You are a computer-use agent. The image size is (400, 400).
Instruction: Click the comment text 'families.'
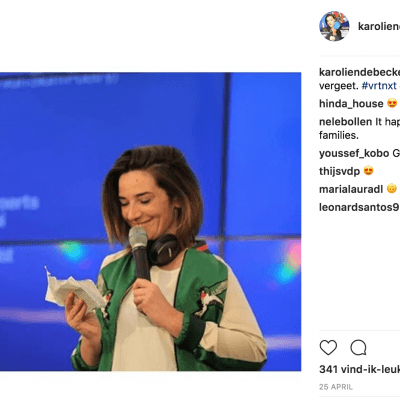pos(339,135)
